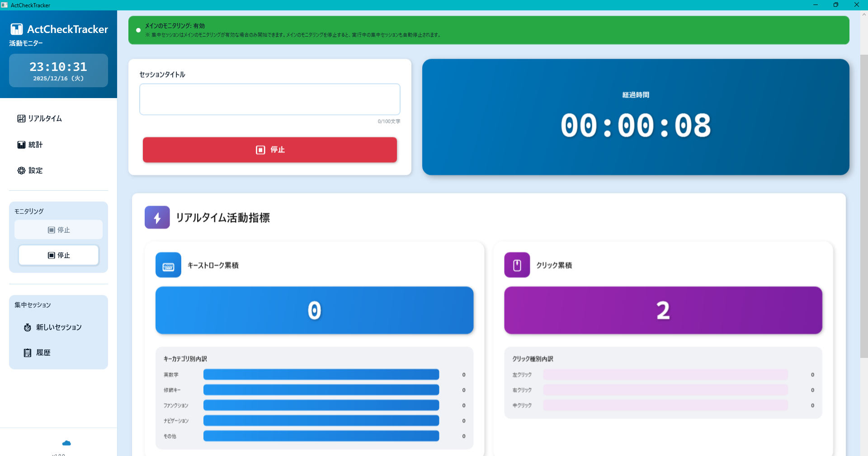This screenshot has width=868, height=456.
Task: Click inside the セッションタイトル text field
Action: (269, 99)
